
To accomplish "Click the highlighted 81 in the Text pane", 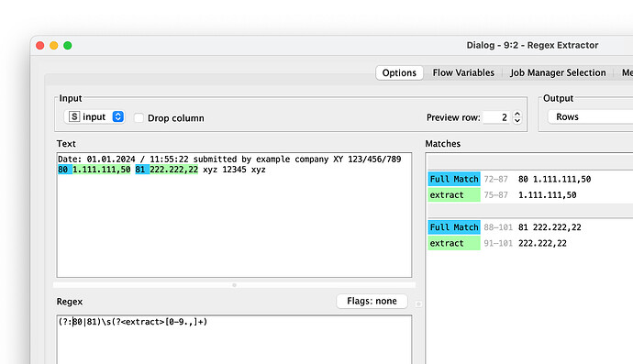I will [140, 170].
